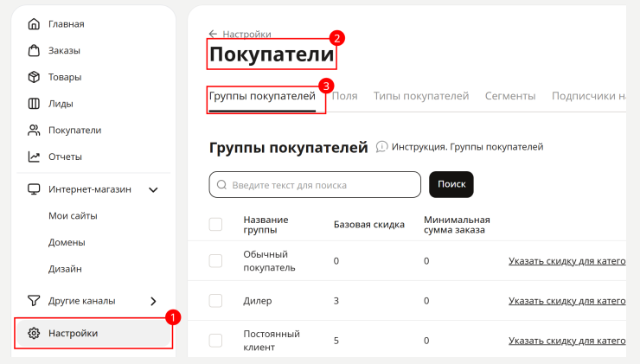Click the gear icon beside Настройки
The height and width of the screenshot is (364, 640).
[x=34, y=333]
